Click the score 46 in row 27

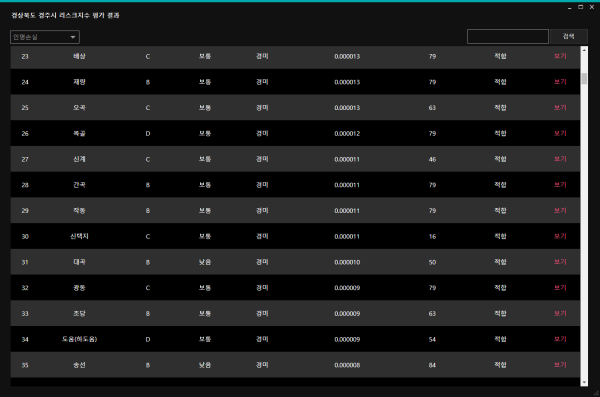point(432,159)
